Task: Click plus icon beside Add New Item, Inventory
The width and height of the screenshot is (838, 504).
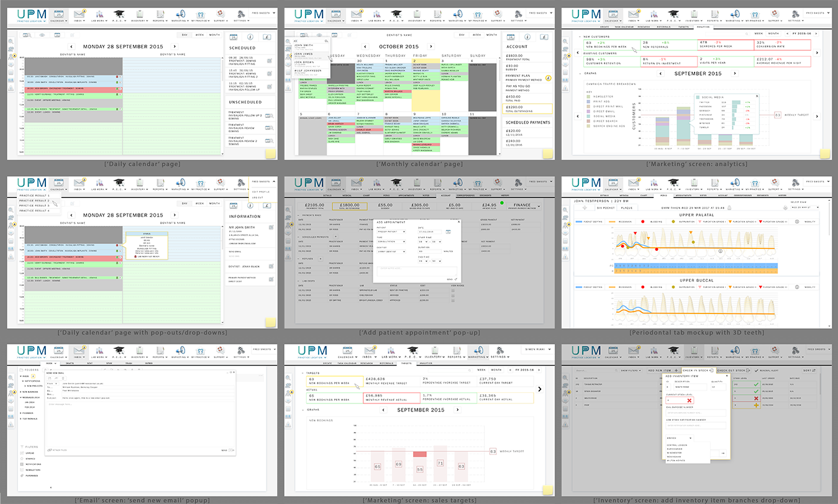Action: pos(676,371)
